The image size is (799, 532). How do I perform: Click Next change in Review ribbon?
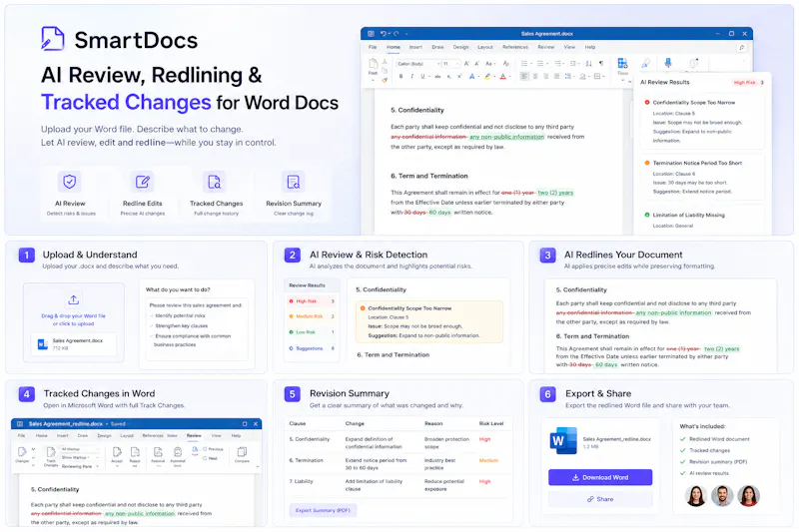pyautogui.click(x=210, y=458)
